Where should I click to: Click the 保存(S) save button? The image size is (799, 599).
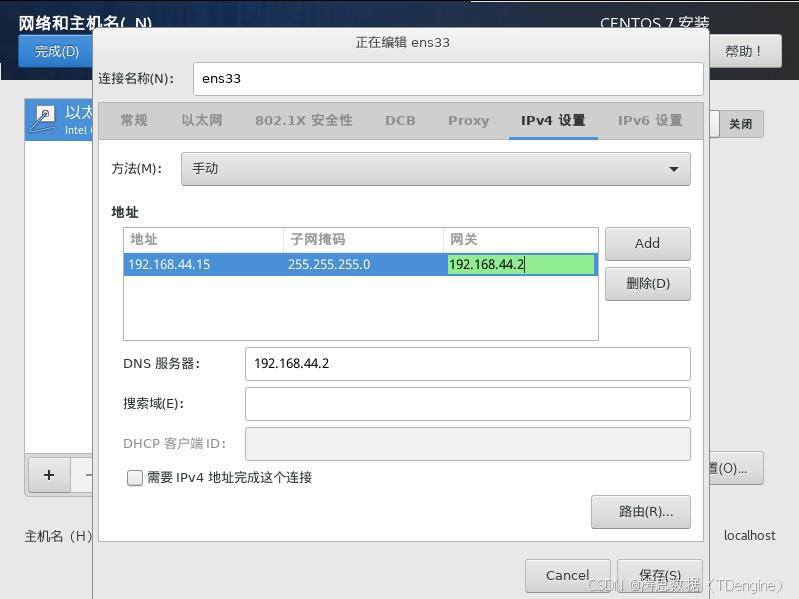(660, 576)
